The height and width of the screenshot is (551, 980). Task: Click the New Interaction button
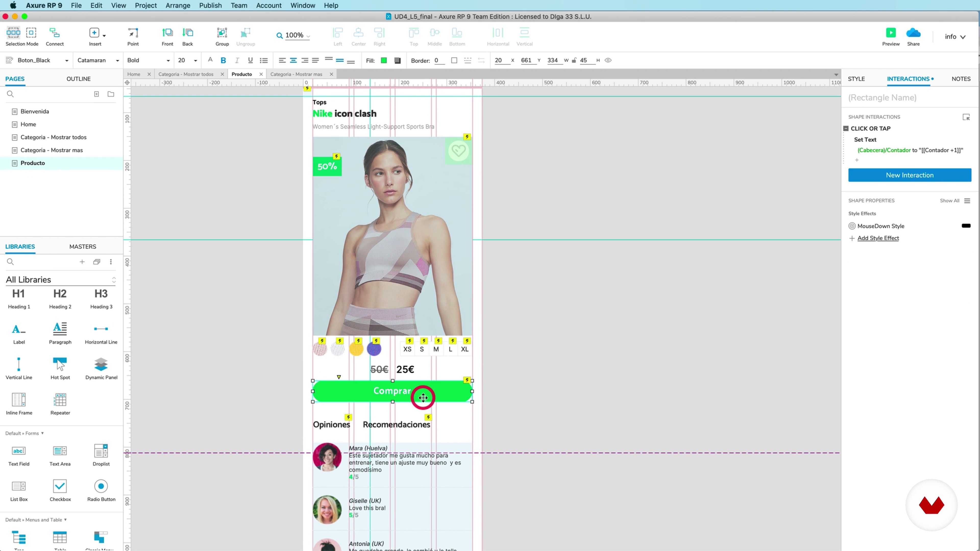910,175
